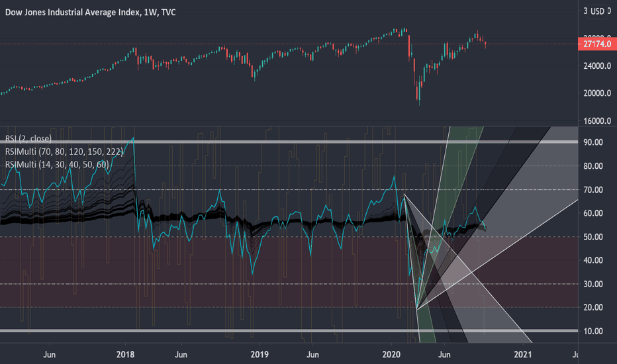Click the 2019 label on time axis
The width and height of the screenshot is (617, 364).
tap(260, 355)
